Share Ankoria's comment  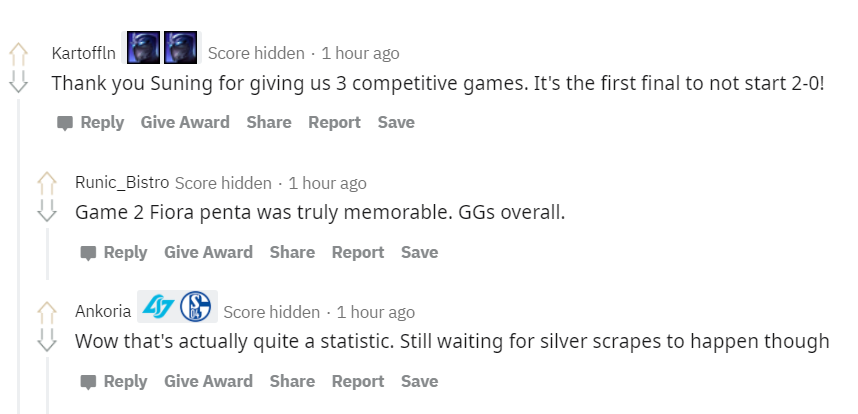pyautogui.click(x=292, y=381)
